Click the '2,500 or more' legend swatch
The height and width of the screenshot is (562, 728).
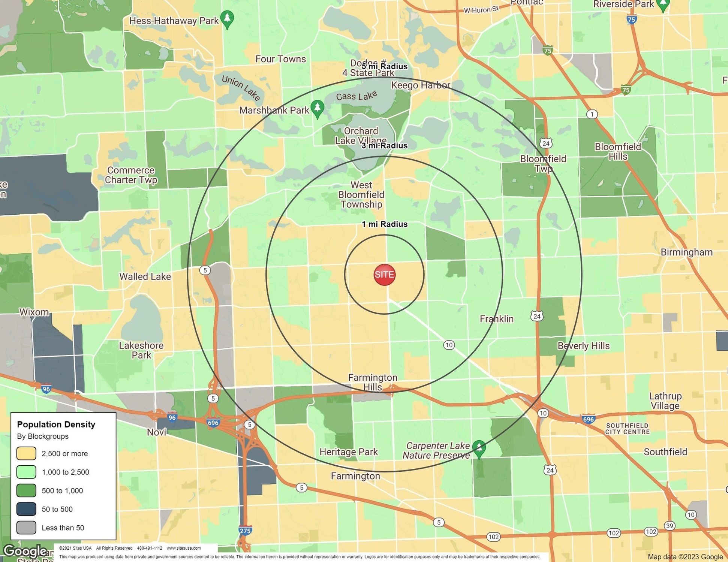pyautogui.click(x=26, y=453)
